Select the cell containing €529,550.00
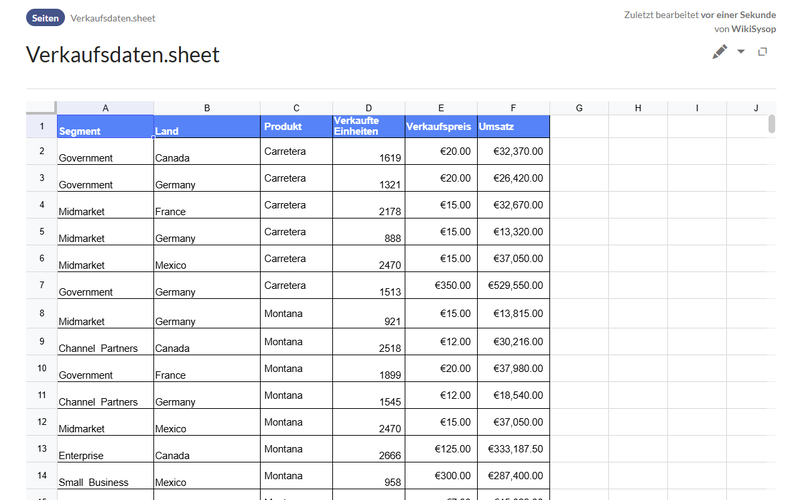The image size is (800, 500). tap(513, 286)
